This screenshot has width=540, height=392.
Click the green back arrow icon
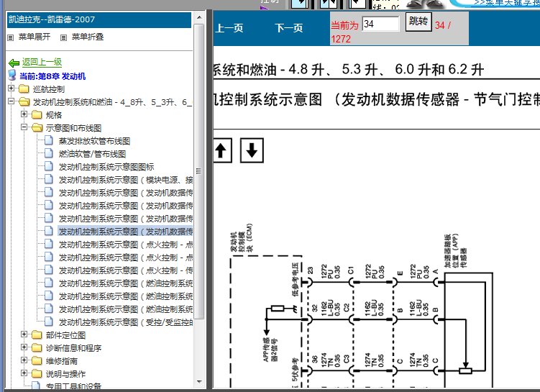click(14, 63)
